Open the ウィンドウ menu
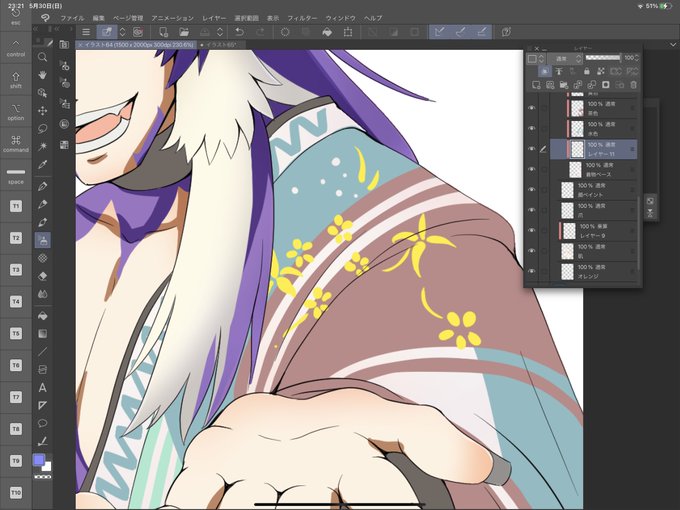680x510 pixels. coord(340,18)
